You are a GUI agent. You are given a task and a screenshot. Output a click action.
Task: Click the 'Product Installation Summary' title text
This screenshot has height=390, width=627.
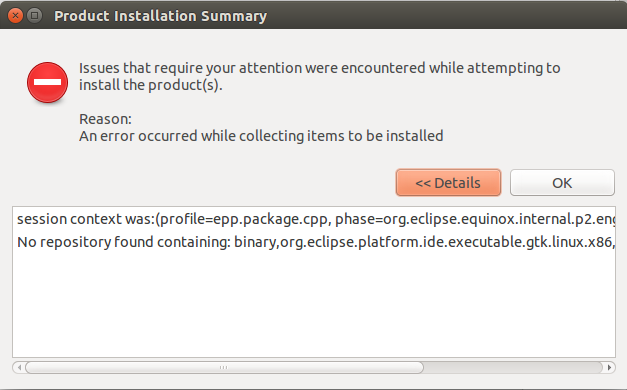tap(160, 16)
